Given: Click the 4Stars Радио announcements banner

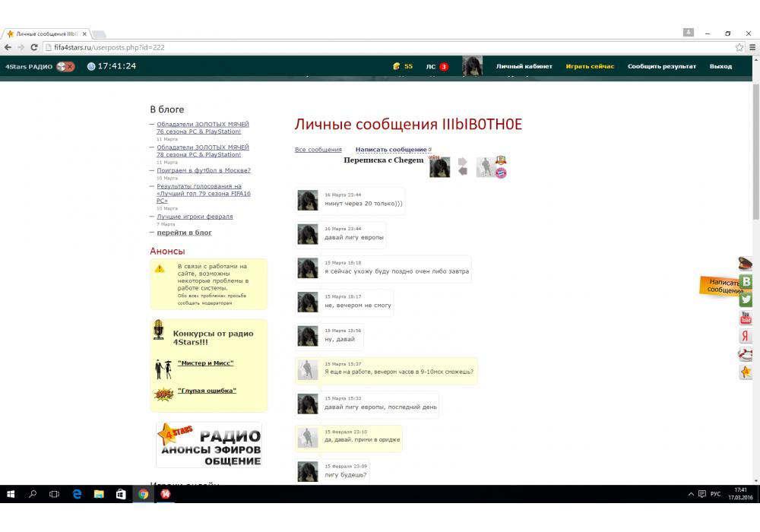Looking at the screenshot, I should (209, 445).
